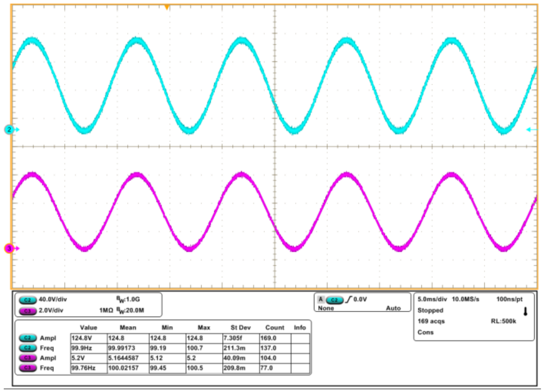The width and height of the screenshot is (544, 392).
Task: Click the C2 Ampl measurement badge
Action: coord(28,338)
